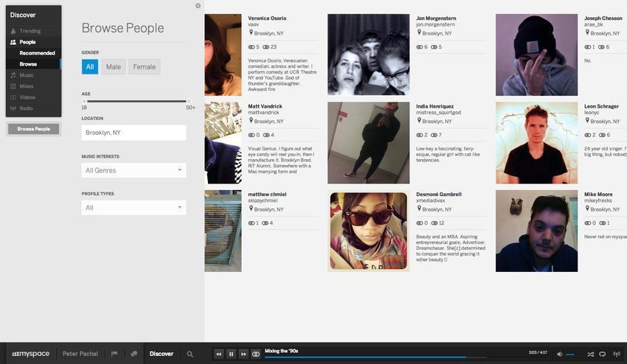This screenshot has width=627, height=364.
Task: Click location pin under Desmoné Gambrell
Action: coord(419,209)
